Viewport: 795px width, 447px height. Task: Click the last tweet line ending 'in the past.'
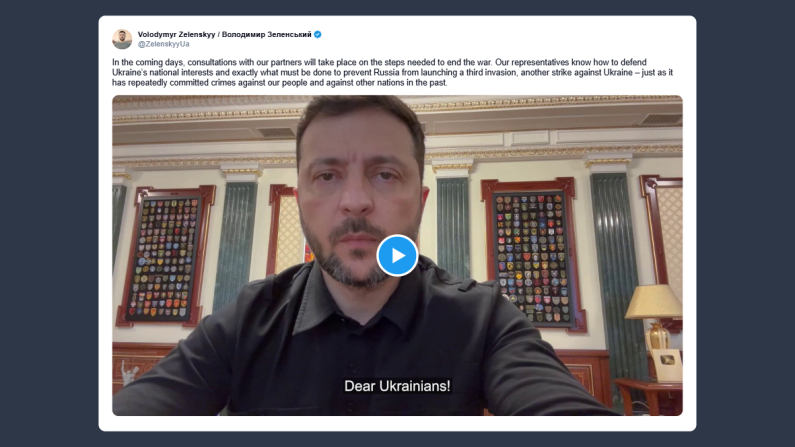click(279, 83)
